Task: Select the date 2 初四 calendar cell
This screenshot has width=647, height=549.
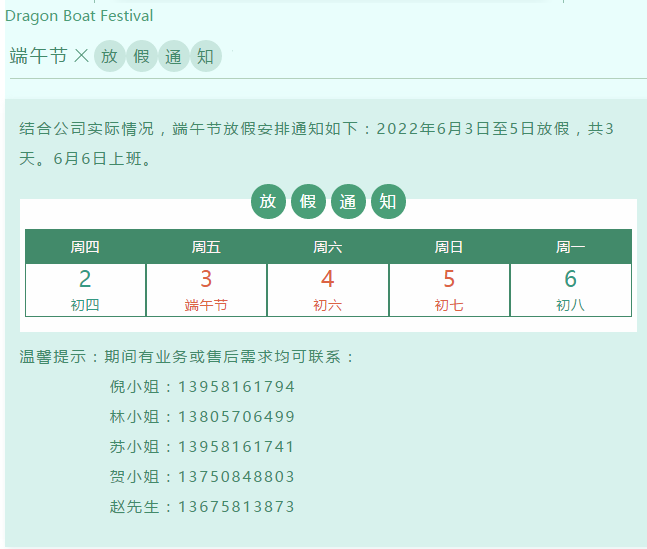Action: click(x=85, y=290)
